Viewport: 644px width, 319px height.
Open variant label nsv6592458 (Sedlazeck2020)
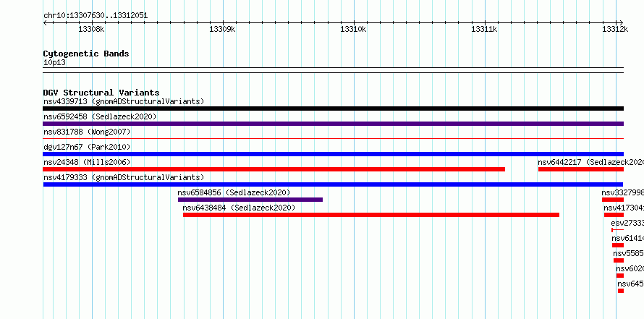100,116
